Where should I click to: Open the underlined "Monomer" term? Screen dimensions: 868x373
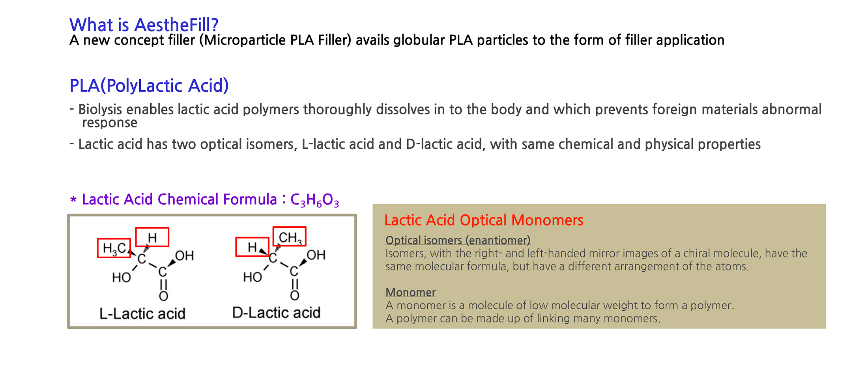pos(410,292)
